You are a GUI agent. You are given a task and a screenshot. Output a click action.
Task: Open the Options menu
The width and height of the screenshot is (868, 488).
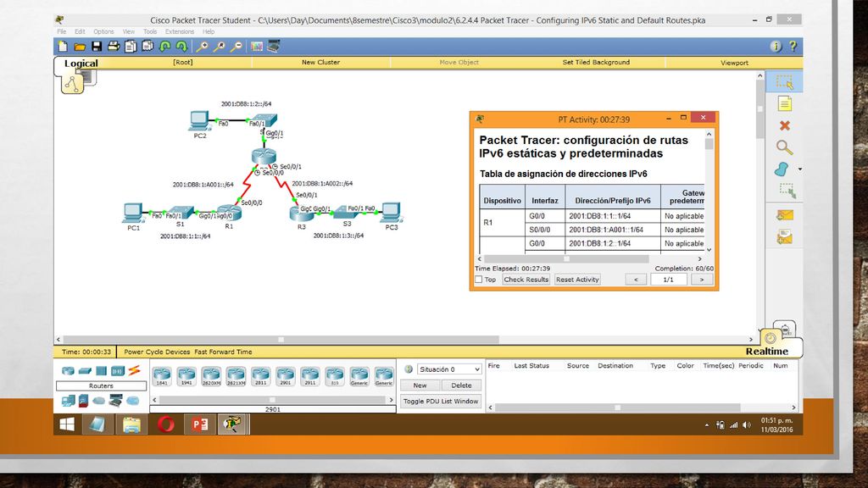(x=103, y=31)
